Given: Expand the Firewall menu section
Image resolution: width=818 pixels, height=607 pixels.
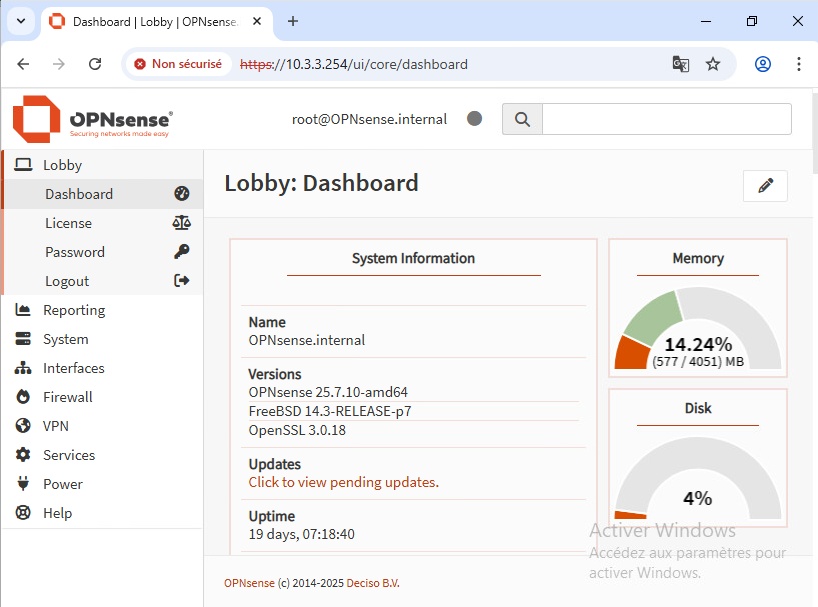Looking at the screenshot, I should pyautogui.click(x=103, y=397).
